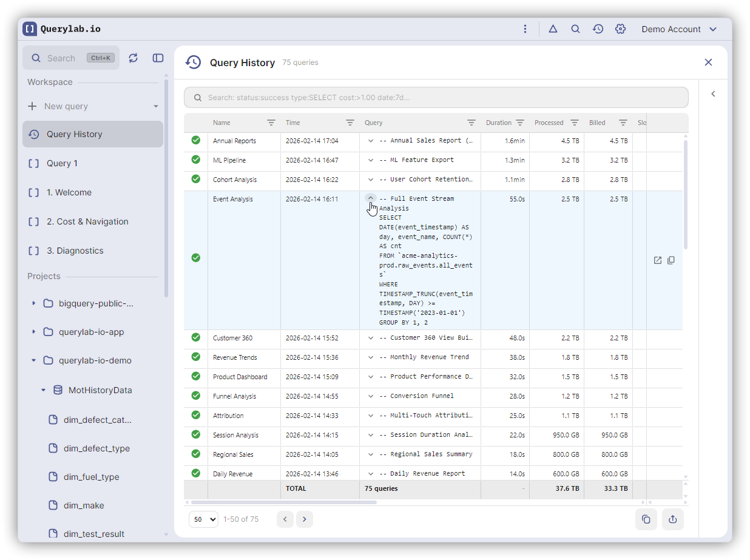
Task: Click the refresh icon beside the search box
Action: 133,58
